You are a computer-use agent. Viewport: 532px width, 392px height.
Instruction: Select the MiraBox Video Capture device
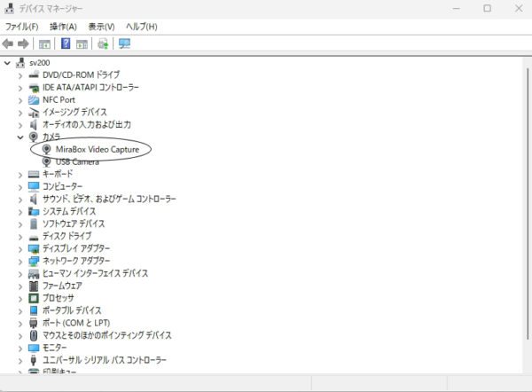pyautogui.click(x=97, y=150)
